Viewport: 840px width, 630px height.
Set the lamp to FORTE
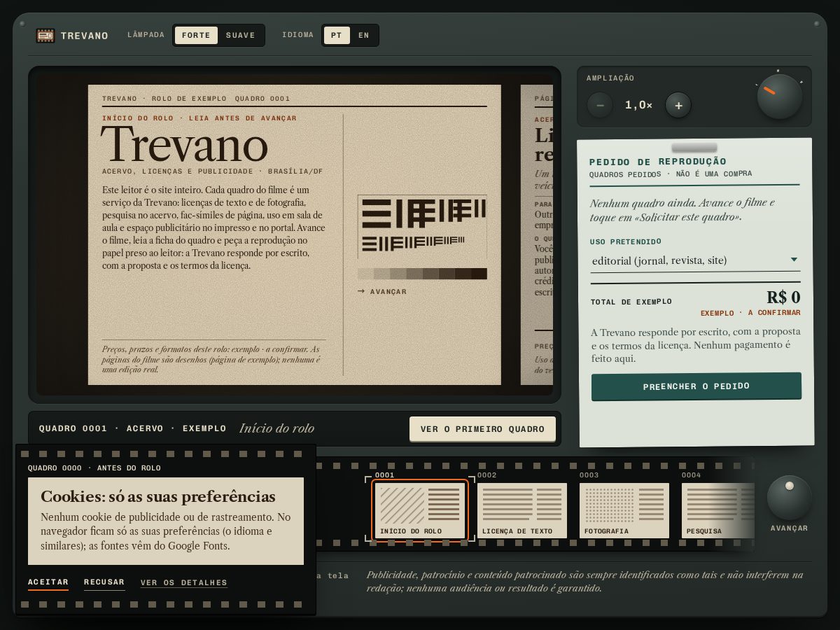coord(196,36)
